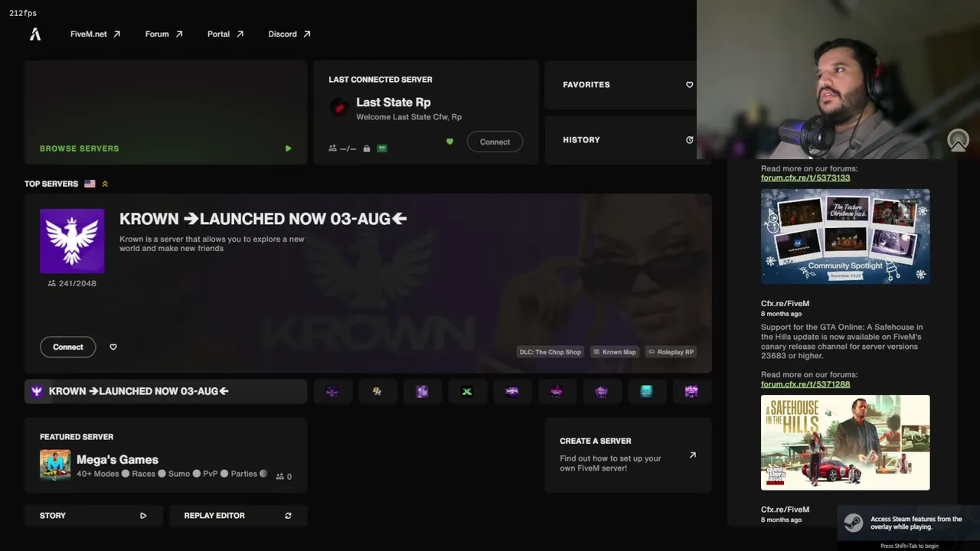The height and width of the screenshot is (551, 980).
Task: Click the arrow icon on Create a Server
Action: (692, 455)
